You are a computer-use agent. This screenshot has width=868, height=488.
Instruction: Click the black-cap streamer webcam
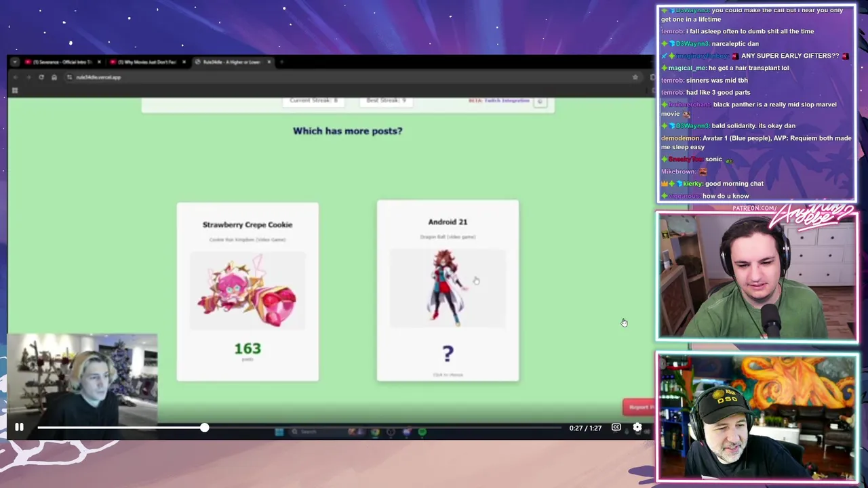coord(757,417)
